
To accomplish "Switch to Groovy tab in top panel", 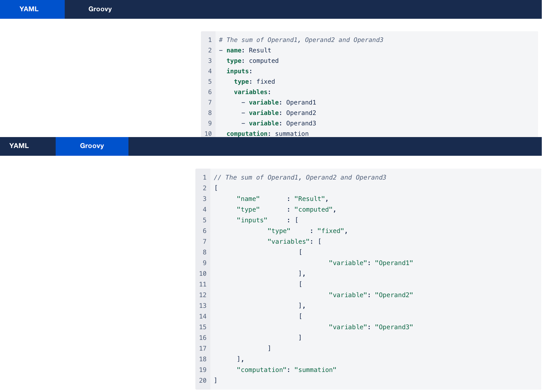I will click(x=100, y=9).
